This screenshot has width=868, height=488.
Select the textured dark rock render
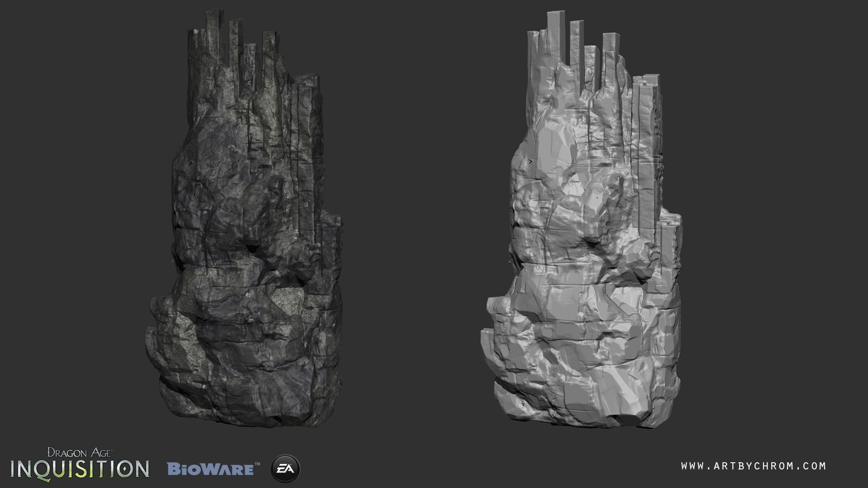coord(244,219)
